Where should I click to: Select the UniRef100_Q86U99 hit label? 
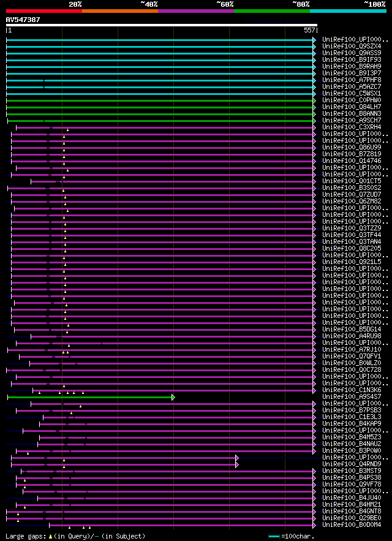[x=352, y=148]
